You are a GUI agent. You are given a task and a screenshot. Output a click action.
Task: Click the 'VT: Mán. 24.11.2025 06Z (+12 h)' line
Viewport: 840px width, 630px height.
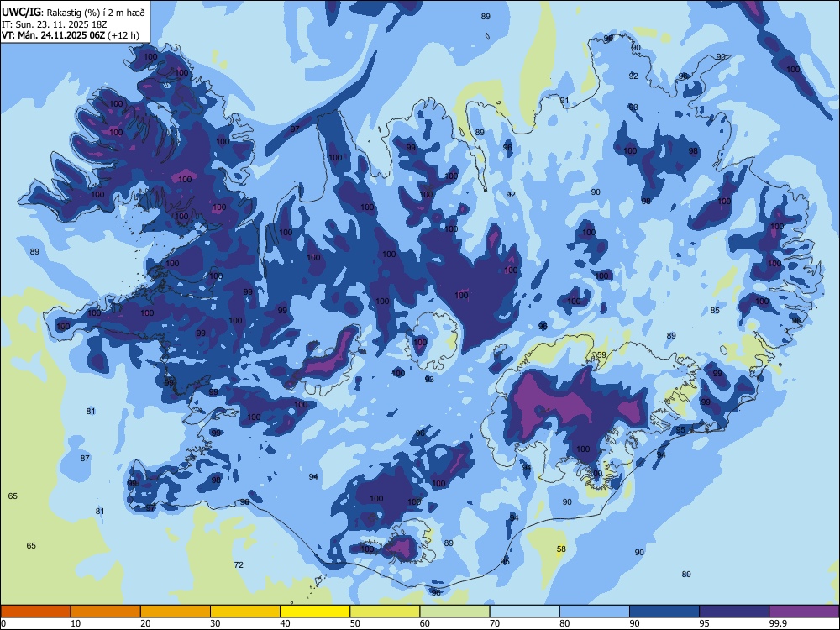[71, 35]
